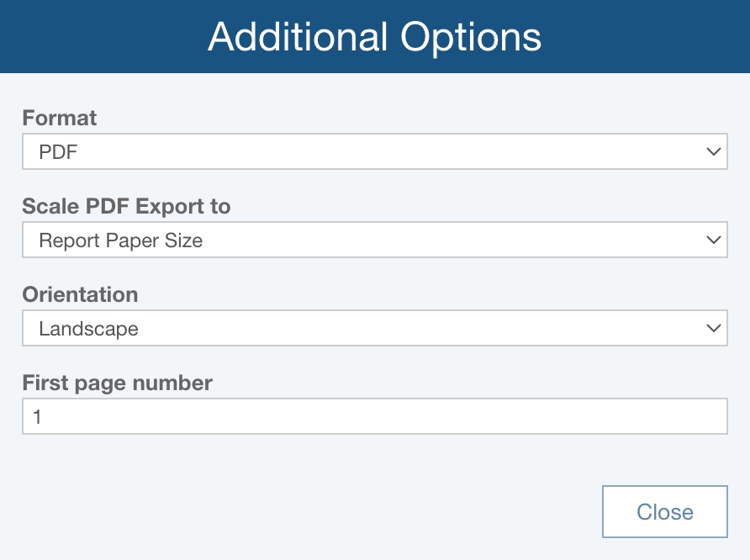Click the 'PDF' value in the Format field
This screenshot has width=750, height=560.
[x=58, y=152]
